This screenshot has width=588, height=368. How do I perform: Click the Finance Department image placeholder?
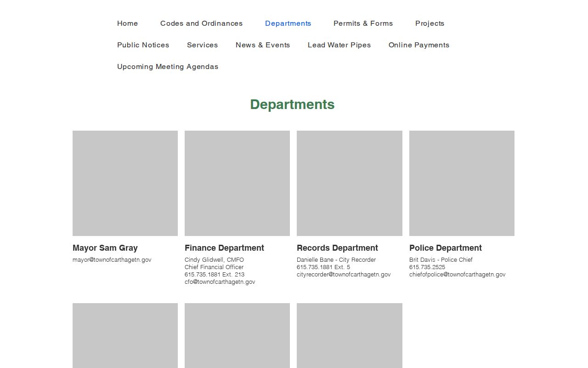237,183
